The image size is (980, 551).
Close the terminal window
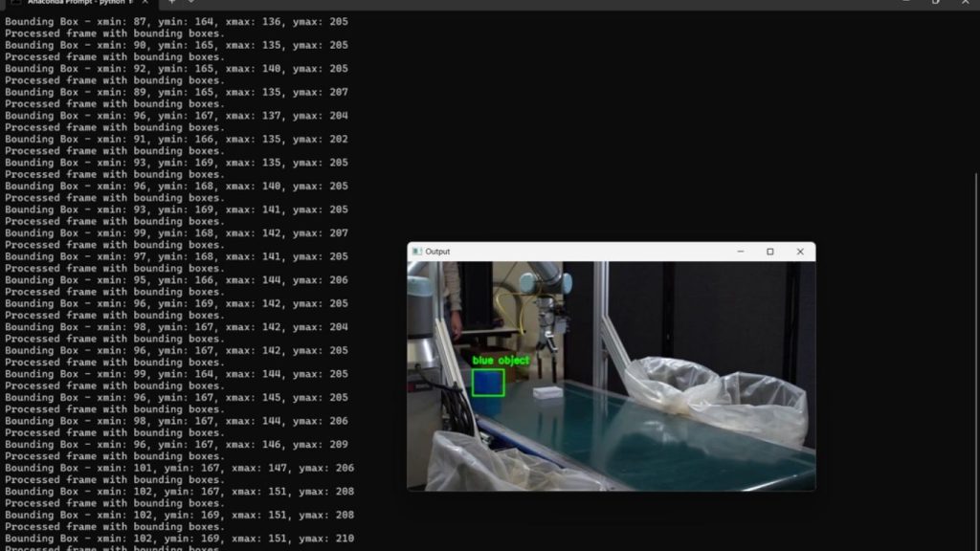[967, 3]
